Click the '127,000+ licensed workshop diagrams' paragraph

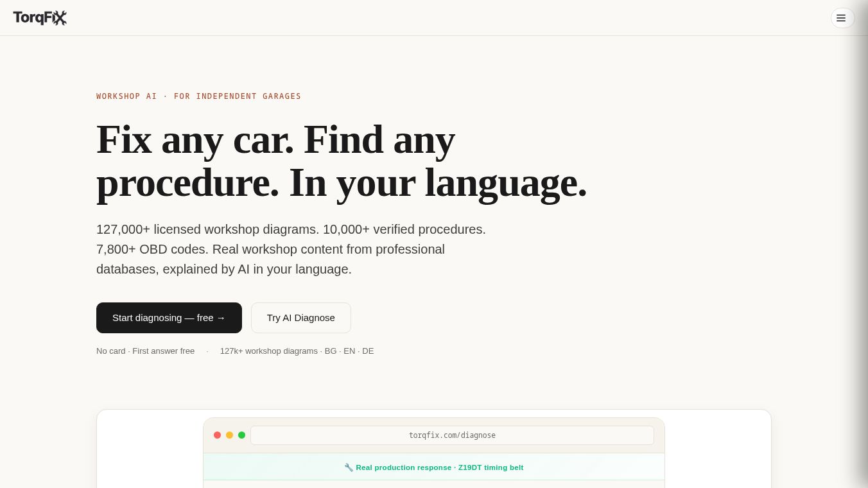point(291,249)
